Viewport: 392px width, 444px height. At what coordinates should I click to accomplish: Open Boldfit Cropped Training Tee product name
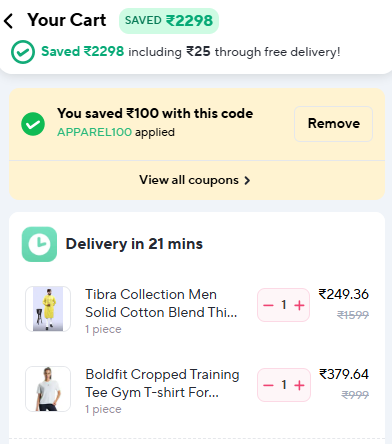(162, 383)
